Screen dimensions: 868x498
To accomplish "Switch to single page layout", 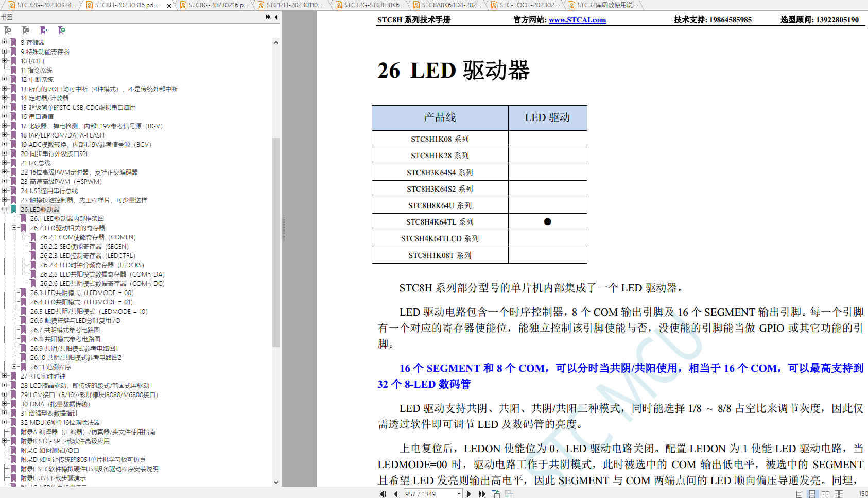I will (799, 494).
